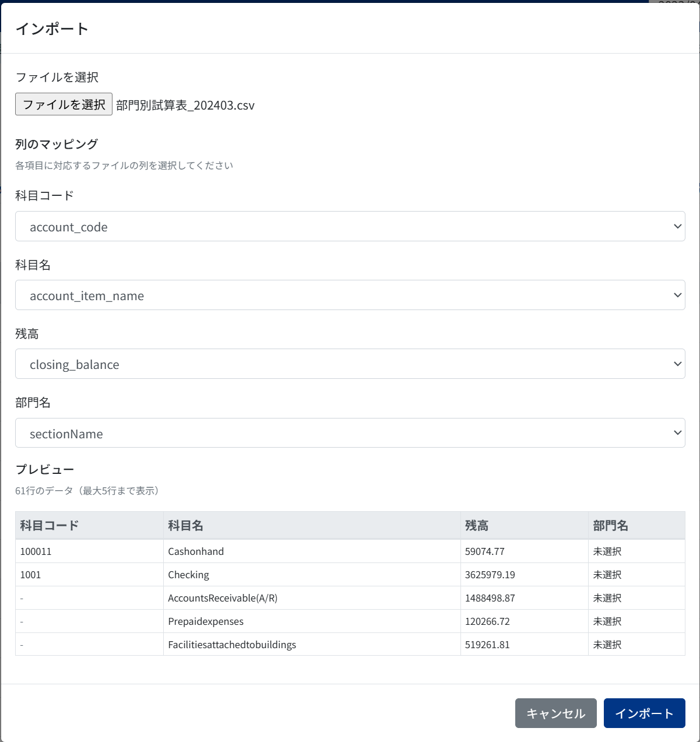
Task: Click the 部門名 preview column header
Action: (610, 525)
